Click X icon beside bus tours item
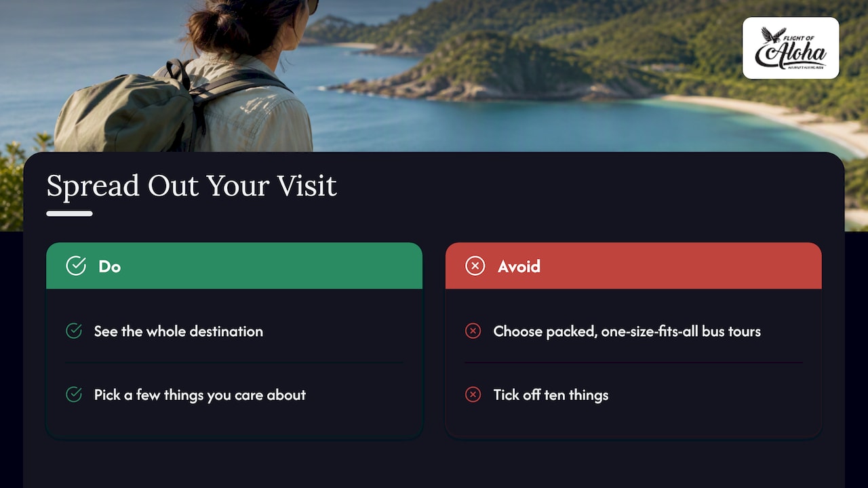The height and width of the screenshot is (488, 868). (x=473, y=331)
